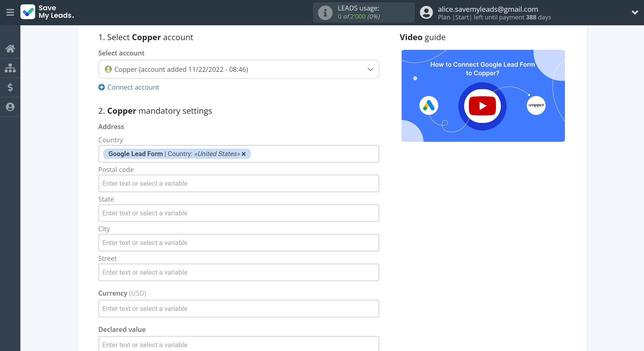Viewport: 644px width, 351px height.
Task: Click the Declared value input field
Action: pos(239,345)
